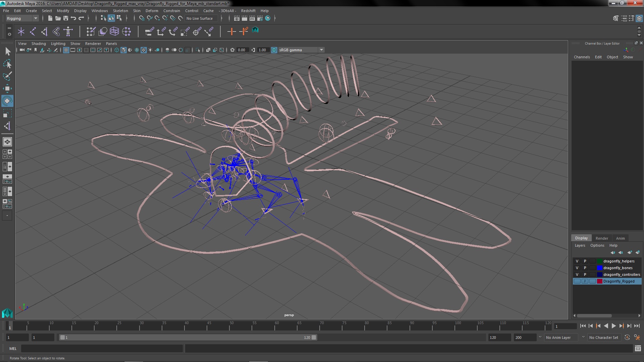Select the Lasso Select tool

pos(7,64)
